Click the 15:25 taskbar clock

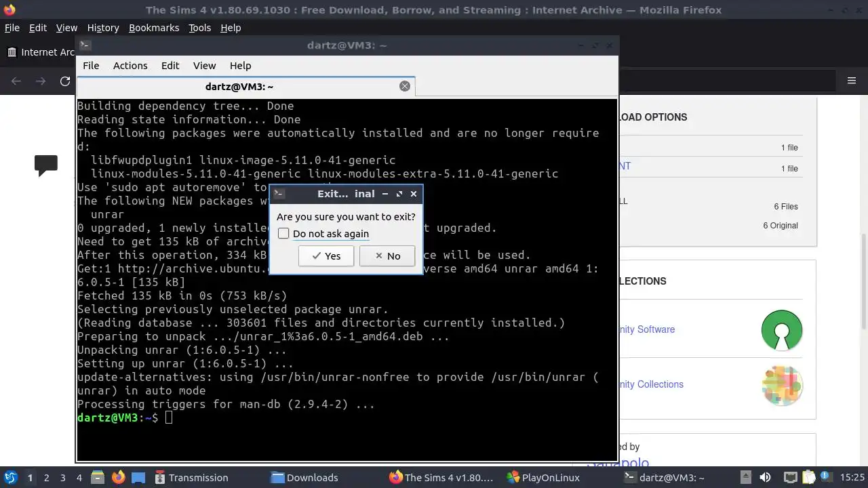tap(852, 478)
